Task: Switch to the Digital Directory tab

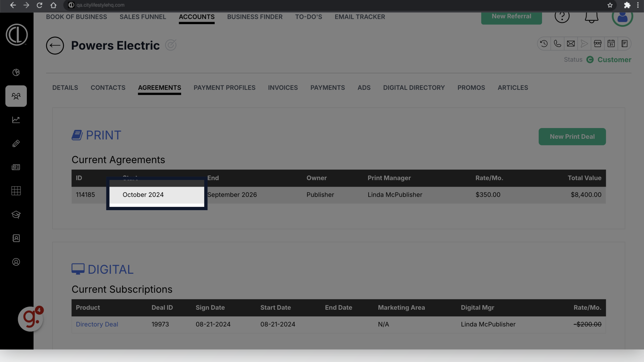Action: click(x=414, y=88)
